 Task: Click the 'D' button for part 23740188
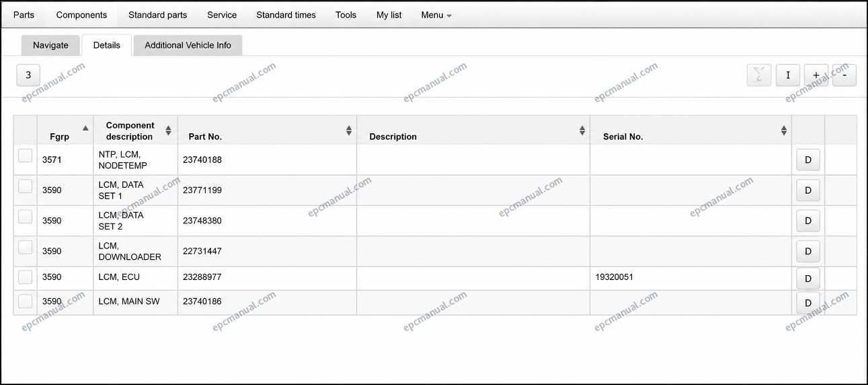808,160
